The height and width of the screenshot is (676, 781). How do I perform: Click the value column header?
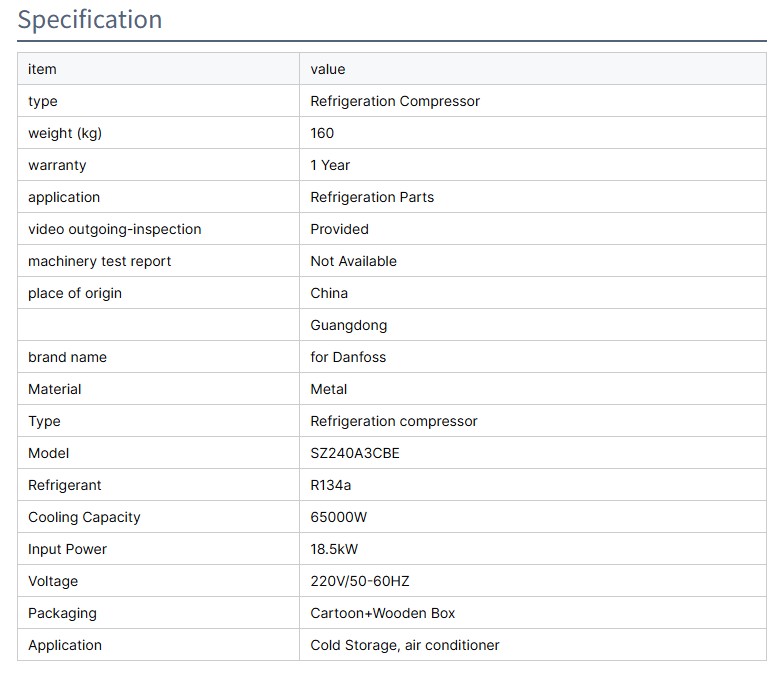pyautogui.click(x=328, y=69)
